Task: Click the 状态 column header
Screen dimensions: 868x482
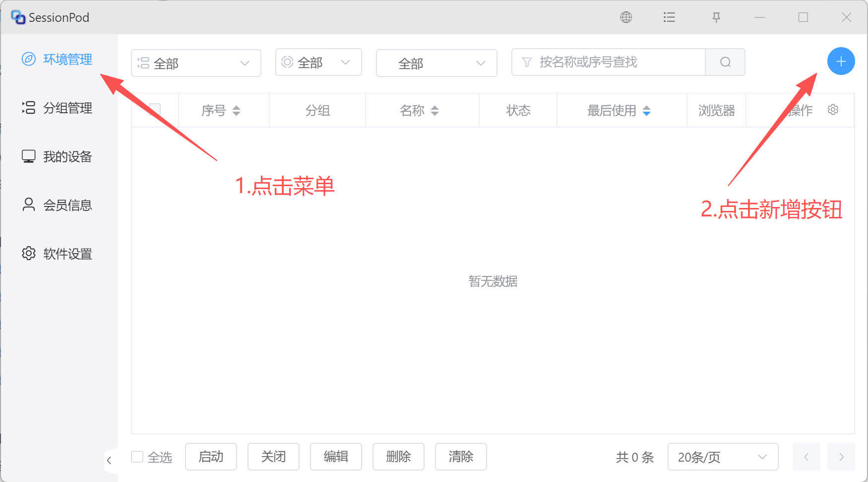Action: point(518,110)
